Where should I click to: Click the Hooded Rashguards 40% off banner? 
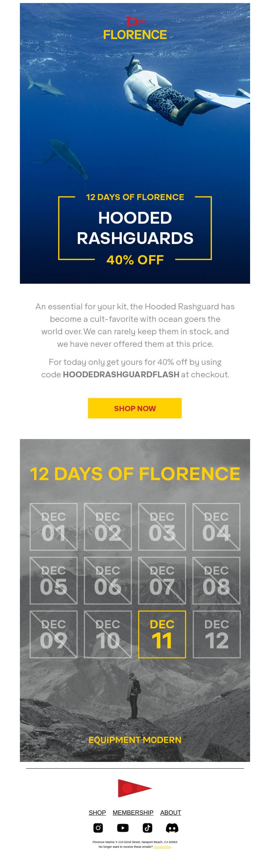(x=135, y=228)
